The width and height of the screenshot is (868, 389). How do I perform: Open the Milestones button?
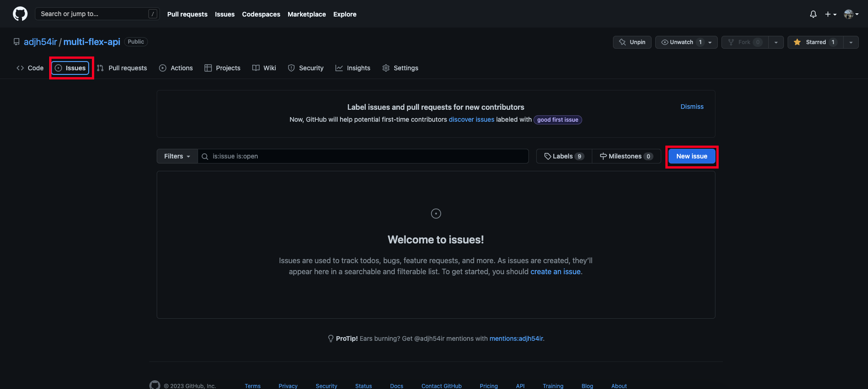coord(626,156)
